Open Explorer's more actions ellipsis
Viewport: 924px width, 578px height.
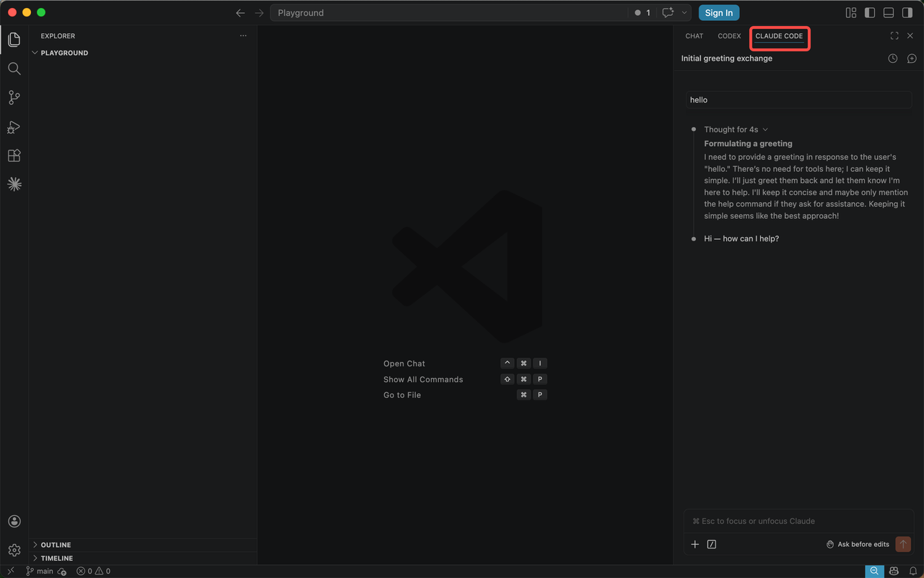pos(243,35)
